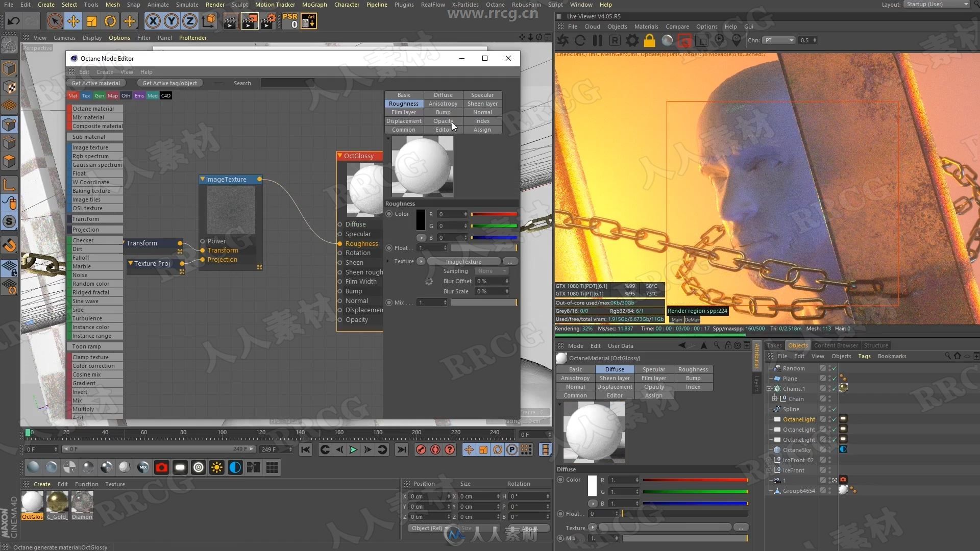
Task: Click the ellipsis button beside ImageTexture
Action: [510, 261]
